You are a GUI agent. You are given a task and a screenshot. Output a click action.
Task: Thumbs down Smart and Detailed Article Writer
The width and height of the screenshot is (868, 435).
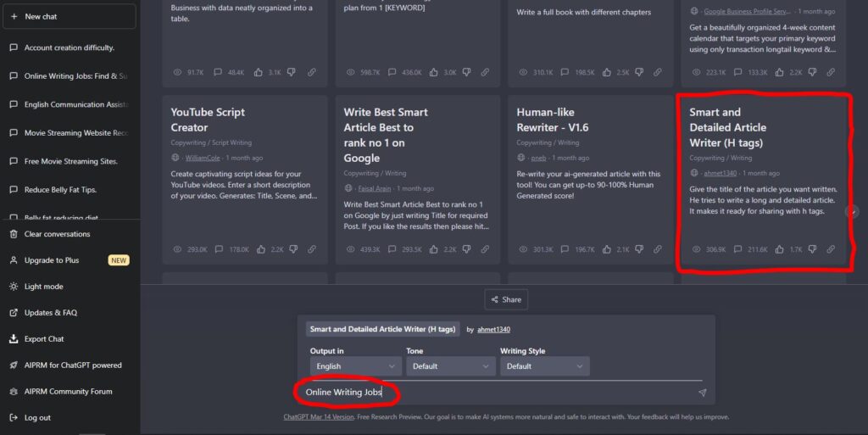[x=812, y=249]
